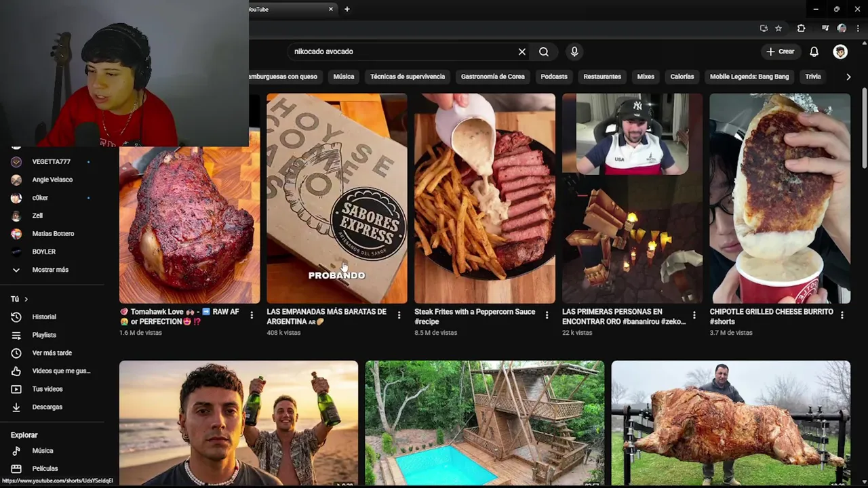Start voice search with the microphone
Viewport: 868px width, 488px height.
(574, 52)
